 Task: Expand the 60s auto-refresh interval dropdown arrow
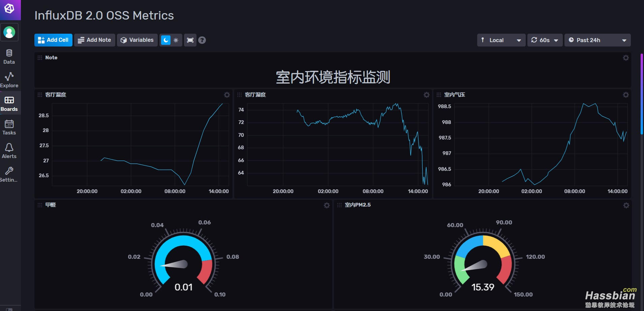(x=556, y=40)
